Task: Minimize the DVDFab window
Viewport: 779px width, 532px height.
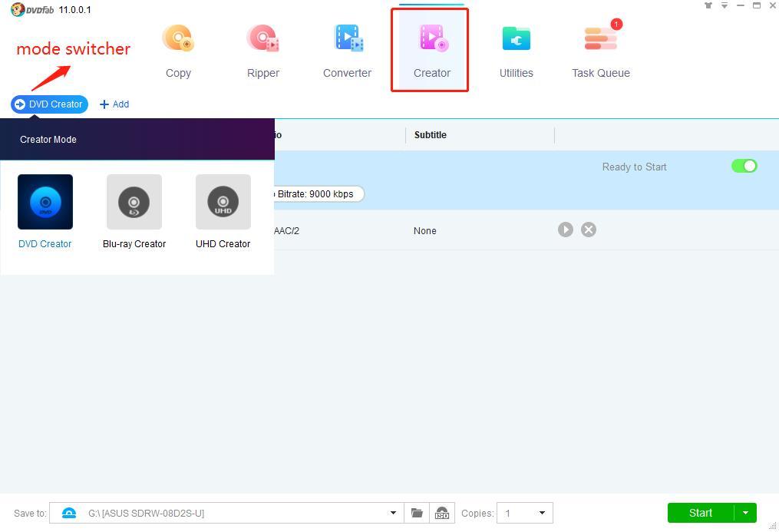Action: point(741,5)
